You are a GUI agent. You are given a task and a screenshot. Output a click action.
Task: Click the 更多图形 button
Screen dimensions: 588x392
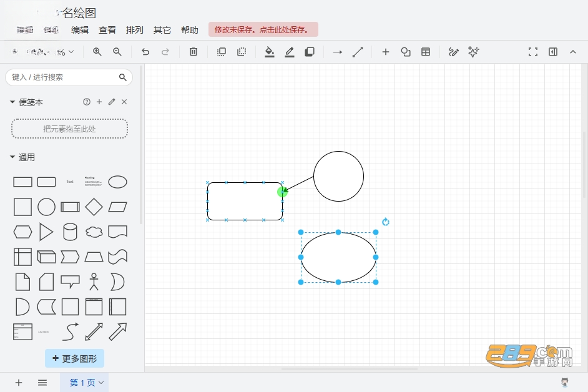[75, 359]
